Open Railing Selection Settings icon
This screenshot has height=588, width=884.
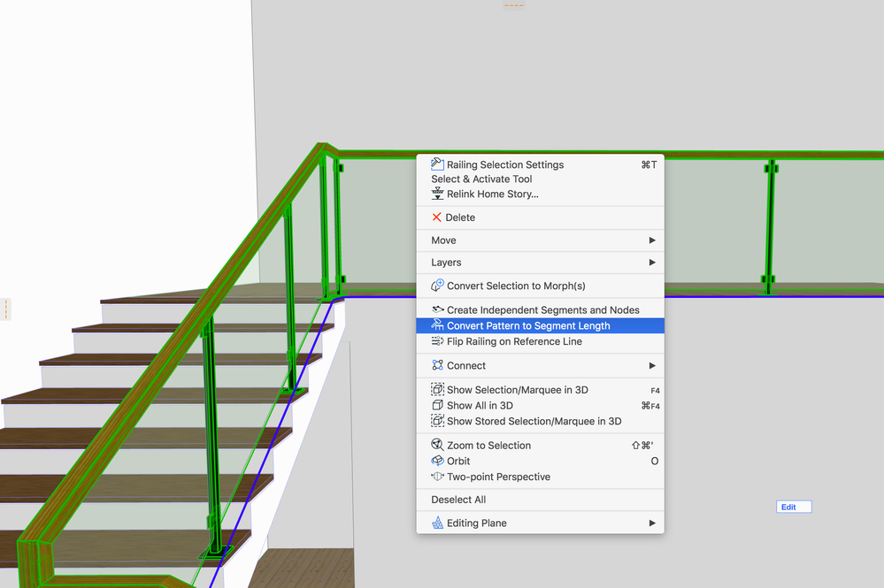437,164
